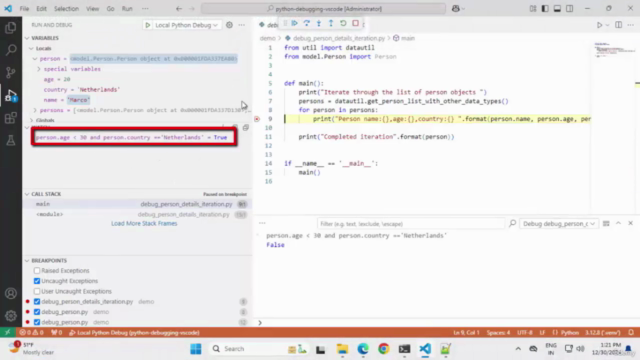Expand the persons list variable

[35, 110]
